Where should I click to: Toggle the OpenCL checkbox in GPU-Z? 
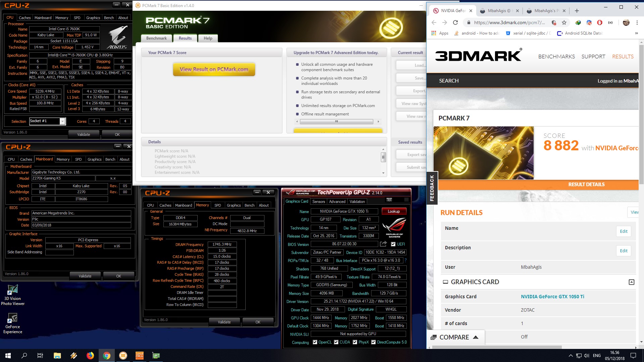pyautogui.click(x=315, y=342)
